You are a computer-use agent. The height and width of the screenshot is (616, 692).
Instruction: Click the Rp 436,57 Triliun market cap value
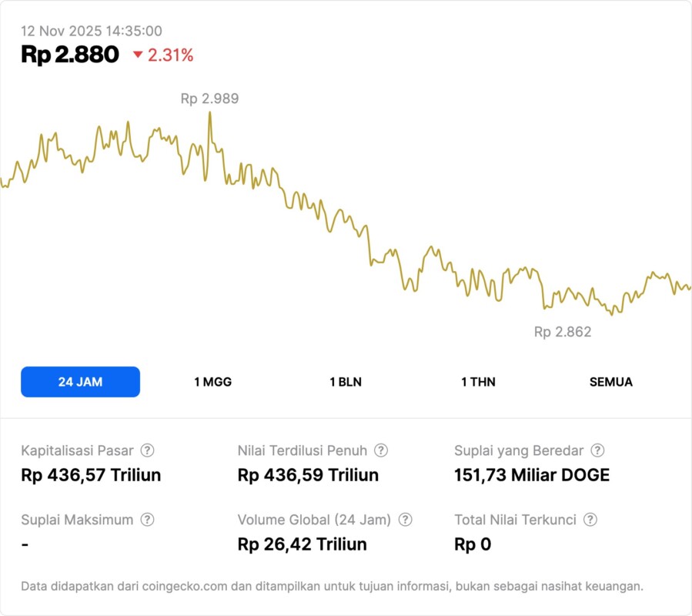click(x=91, y=475)
